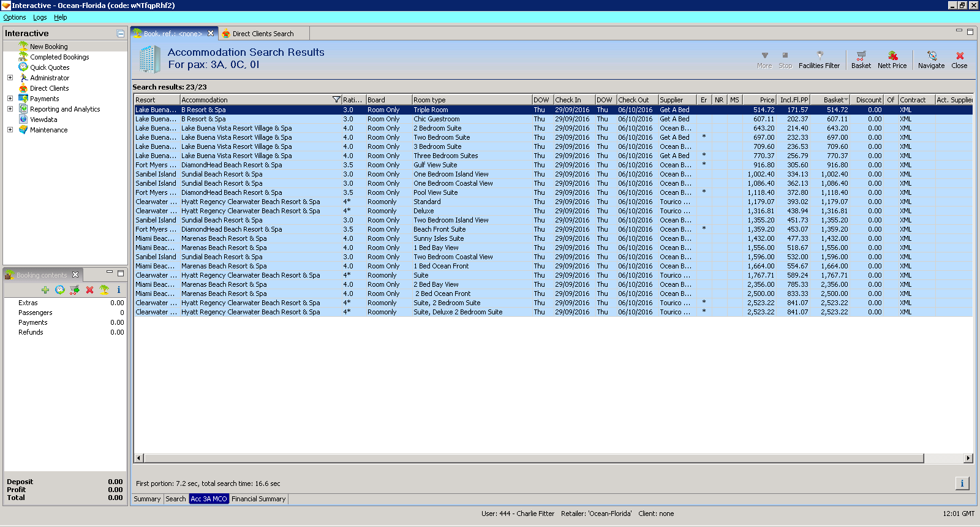Expand Reporting and Analytics node
Image resolution: width=980 pixels, height=527 pixels.
(10, 109)
